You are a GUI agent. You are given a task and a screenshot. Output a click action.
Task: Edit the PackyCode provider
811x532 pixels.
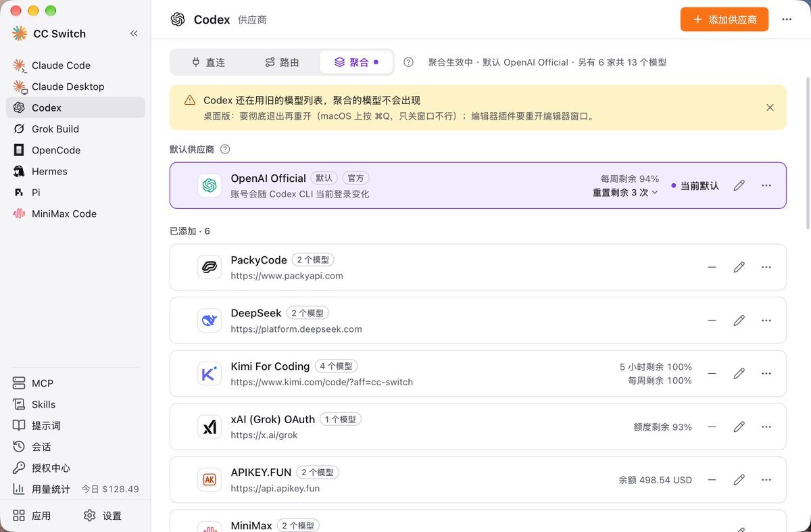pyautogui.click(x=739, y=267)
